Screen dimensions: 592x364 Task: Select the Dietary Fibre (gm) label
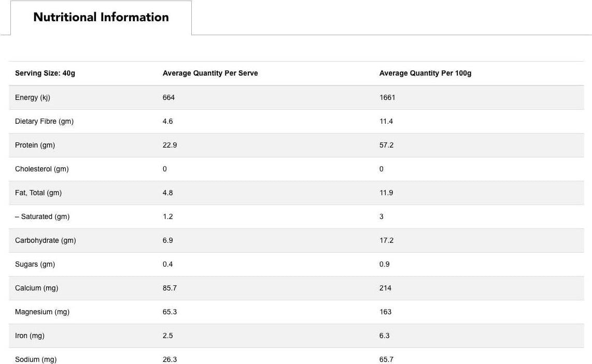pyautogui.click(x=44, y=121)
